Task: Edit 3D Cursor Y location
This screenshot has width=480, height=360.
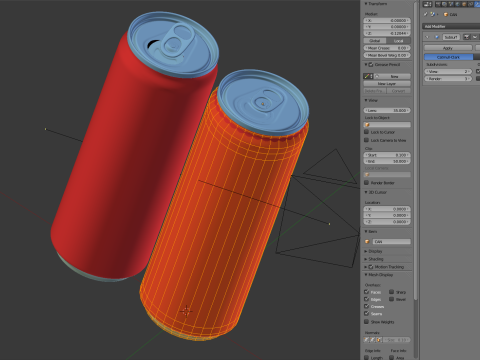Action: [387, 215]
